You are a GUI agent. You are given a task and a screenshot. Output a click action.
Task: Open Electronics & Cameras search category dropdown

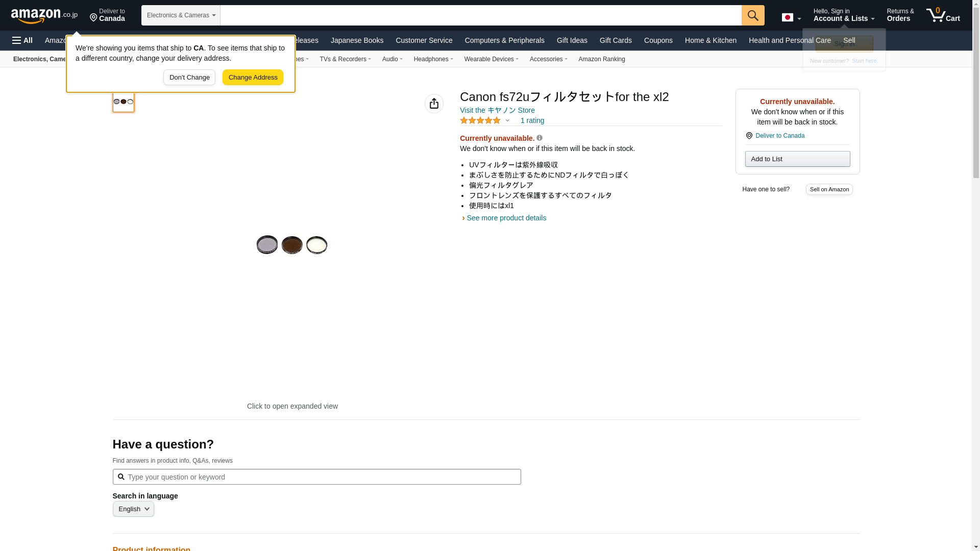pyautogui.click(x=181, y=15)
